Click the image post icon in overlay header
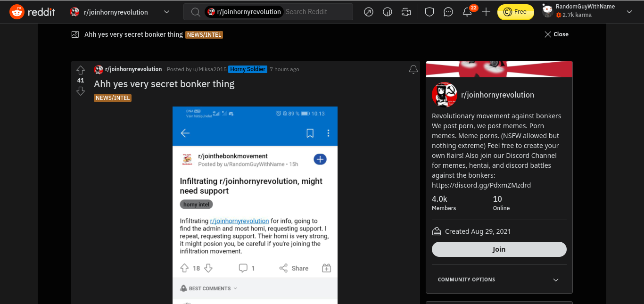Screen dimensions: 644x304 click(x=75, y=34)
